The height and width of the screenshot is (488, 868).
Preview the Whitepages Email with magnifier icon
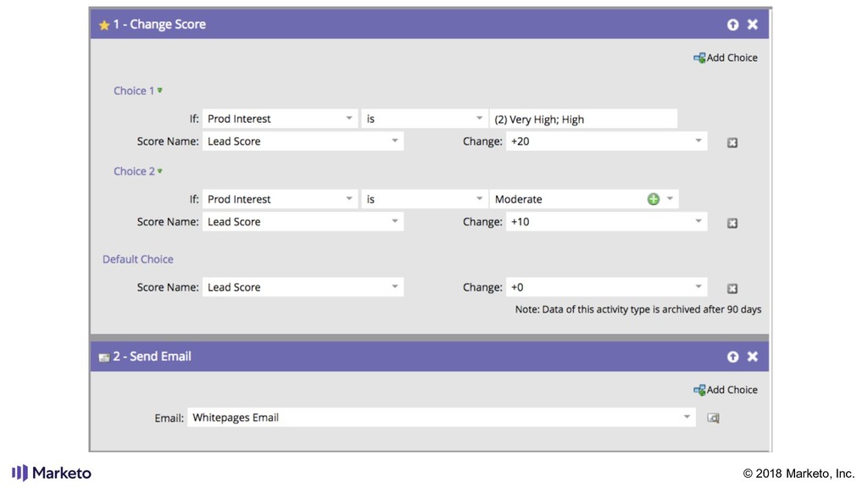713,418
